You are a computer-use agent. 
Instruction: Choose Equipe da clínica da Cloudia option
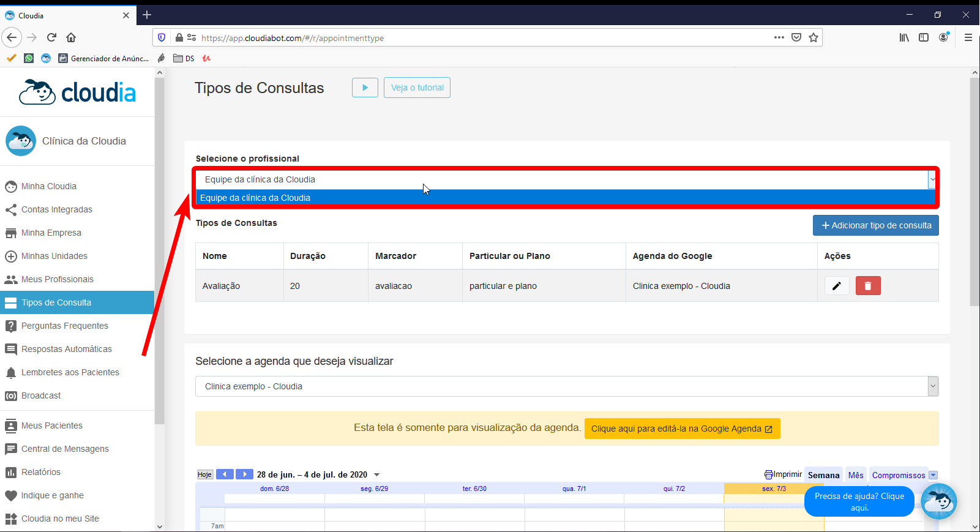coord(566,198)
